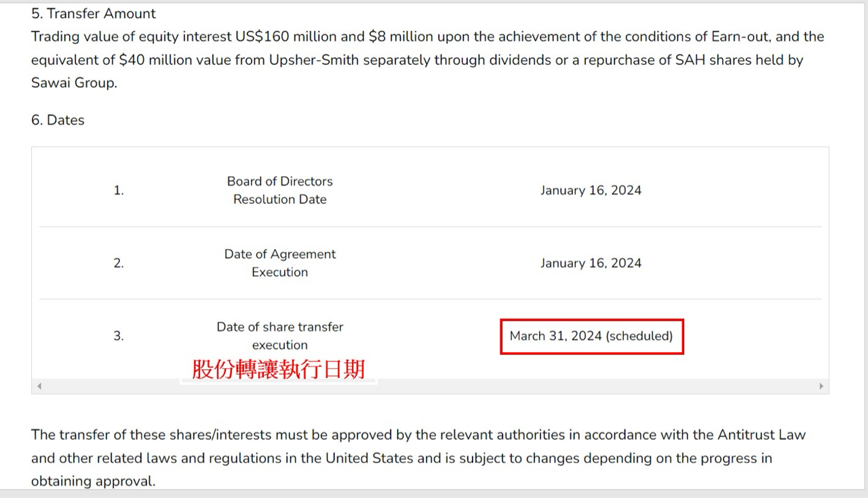Select the Board of Directors Resolution Date cell

[x=279, y=190]
